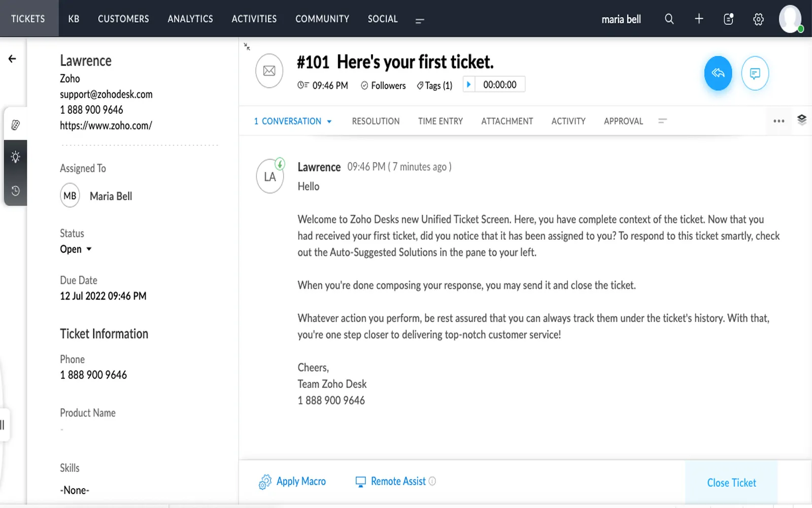
Task: Open the ticket history clock icon
Action: click(x=15, y=191)
